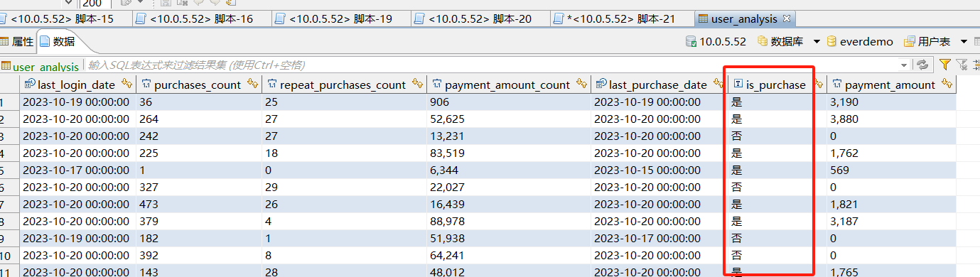
Task: Click the 用户表 breadcrumb link
Action: coord(927,41)
